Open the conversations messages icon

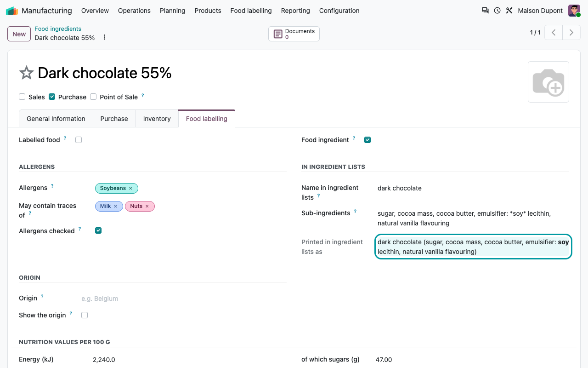(485, 11)
